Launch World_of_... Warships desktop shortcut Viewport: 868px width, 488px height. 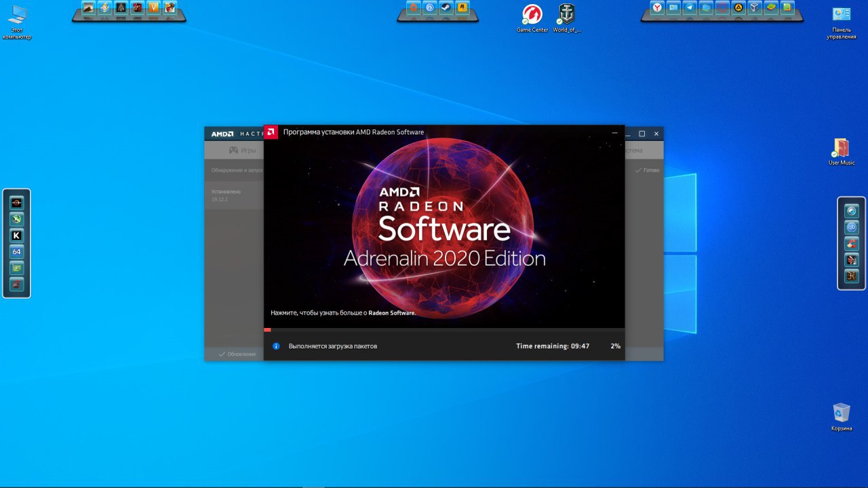pyautogui.click(x=567, y=19)
